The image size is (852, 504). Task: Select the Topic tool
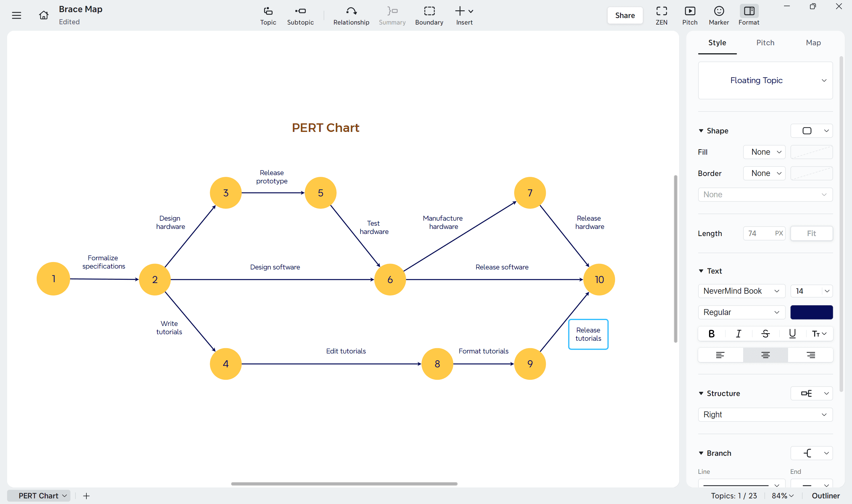pos(268,15)
